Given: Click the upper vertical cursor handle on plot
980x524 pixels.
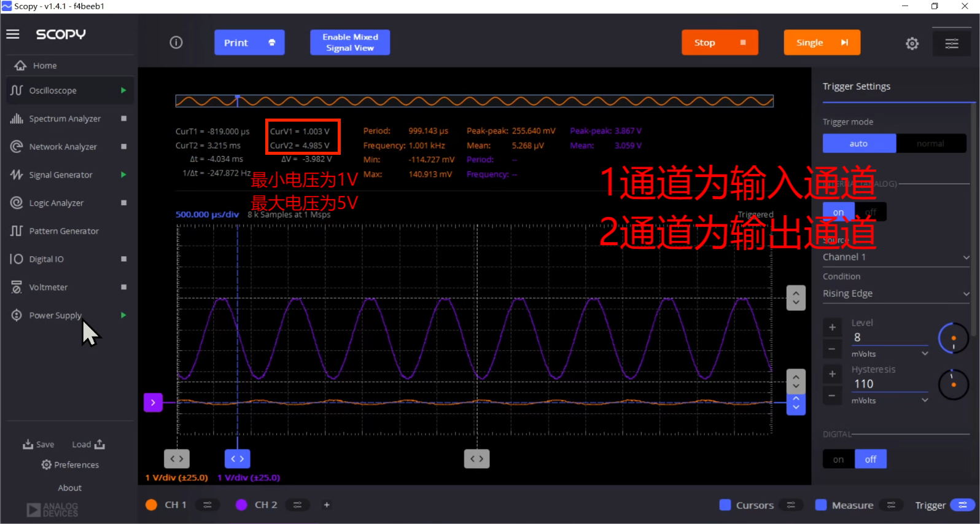Looking at the screenshot, I should tap(796, 298).
